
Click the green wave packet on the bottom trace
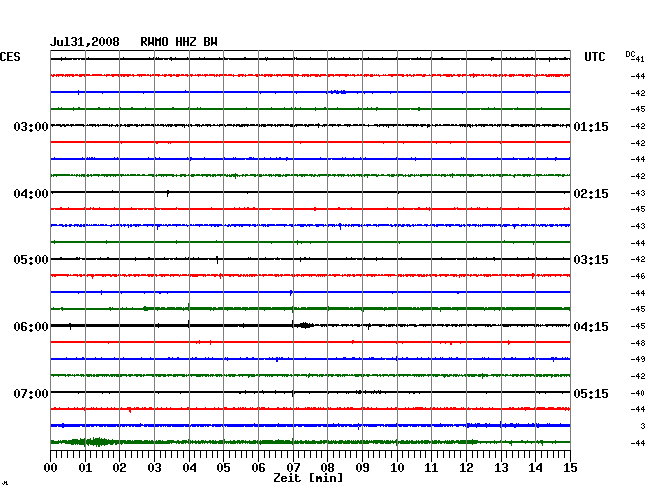point(95,442)
